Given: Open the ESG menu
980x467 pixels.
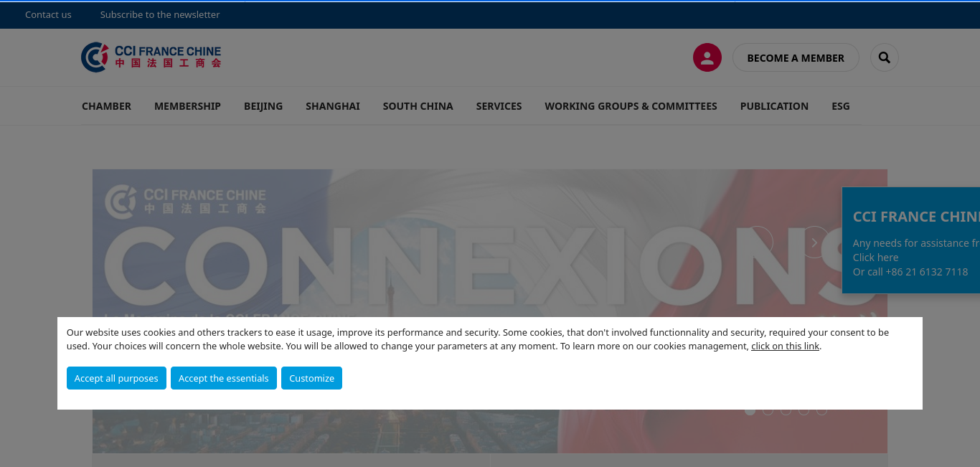Looking at the screenshot, I should pos(841,106).
